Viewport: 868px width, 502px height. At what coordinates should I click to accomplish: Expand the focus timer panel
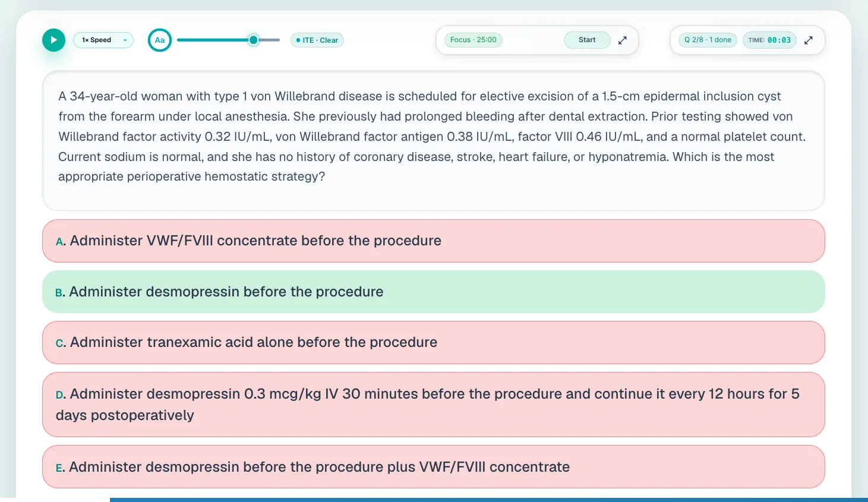pyautogui.click(x=623, y=40)
